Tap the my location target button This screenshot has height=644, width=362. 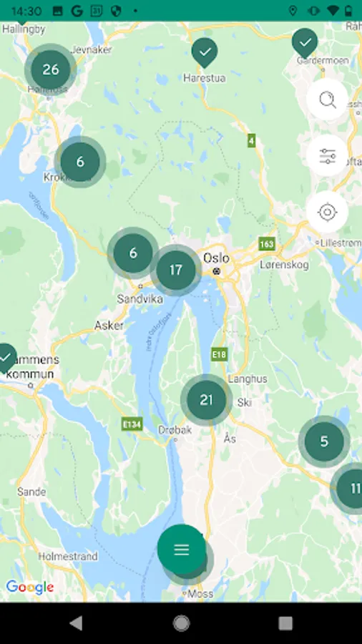tap(327, 212)
